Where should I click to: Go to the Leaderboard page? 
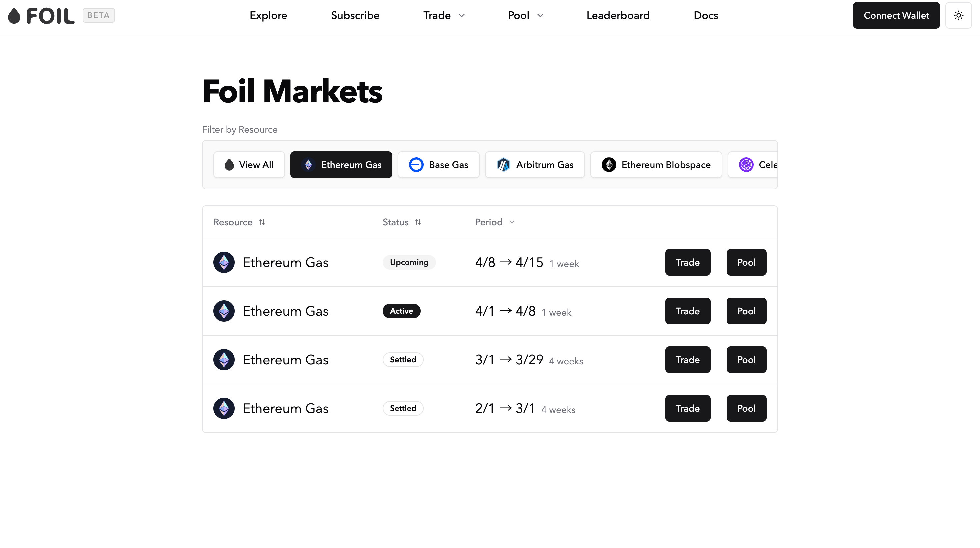coord(618,15)
